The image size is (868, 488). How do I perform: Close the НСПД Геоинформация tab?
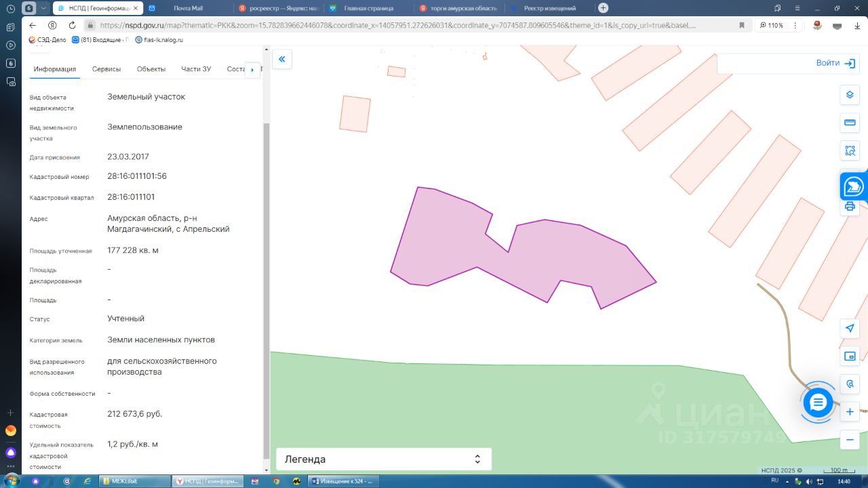pyautogui.click(x=136, y=8)
